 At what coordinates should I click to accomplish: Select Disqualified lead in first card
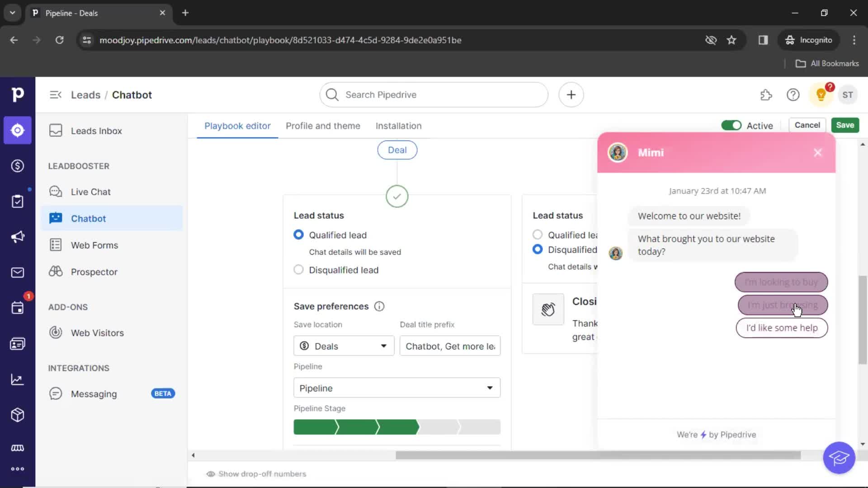[298, 270]
